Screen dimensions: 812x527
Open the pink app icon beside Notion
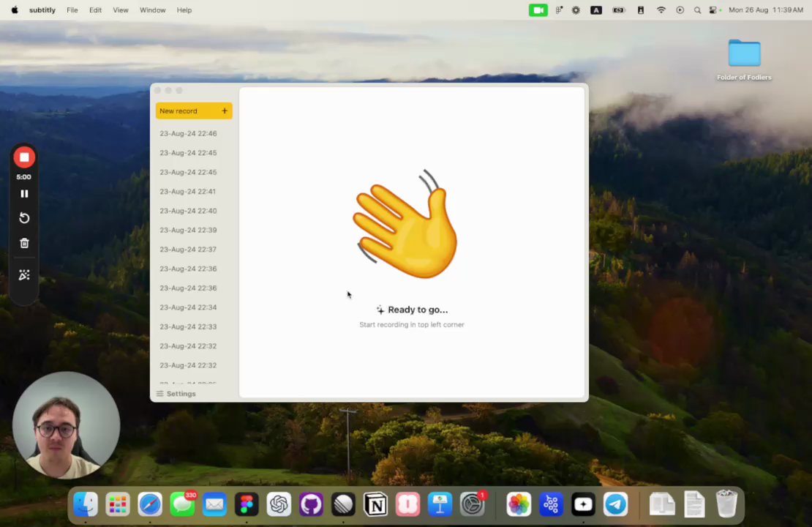coord(408,504)
